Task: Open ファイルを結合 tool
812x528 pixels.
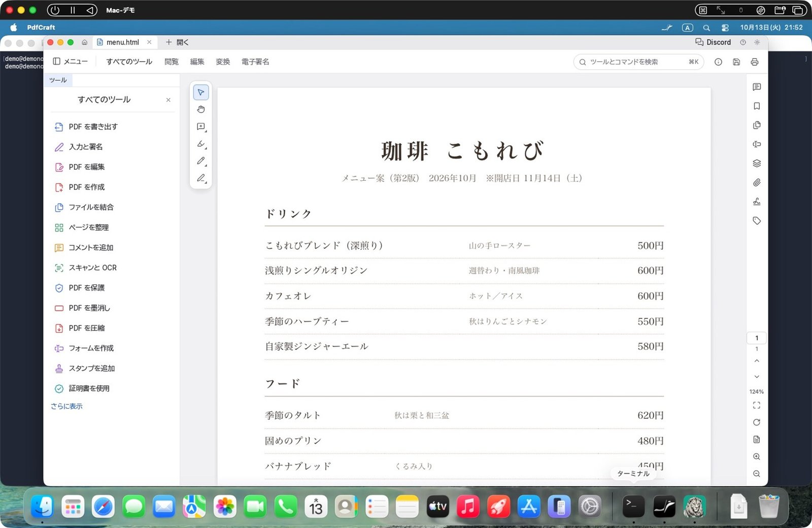Action: point(84,207)
